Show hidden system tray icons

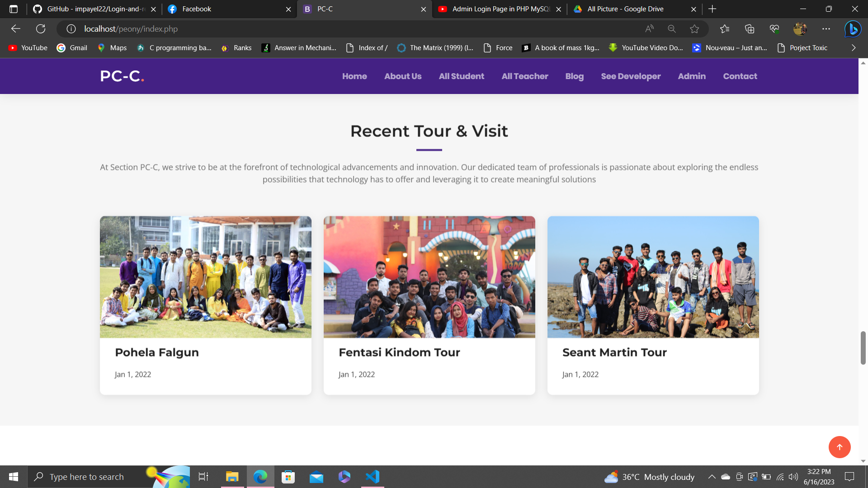point(712,477)
